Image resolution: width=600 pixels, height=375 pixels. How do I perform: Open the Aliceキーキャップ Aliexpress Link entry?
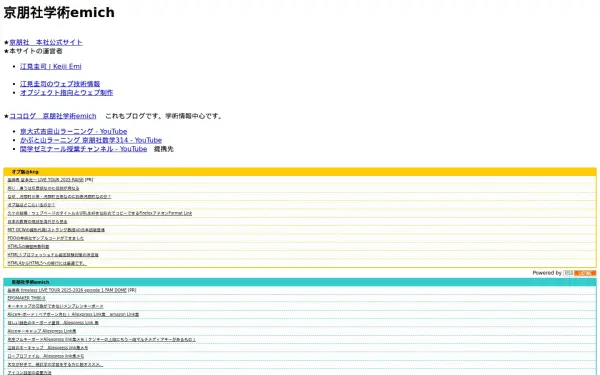[42, 331]
